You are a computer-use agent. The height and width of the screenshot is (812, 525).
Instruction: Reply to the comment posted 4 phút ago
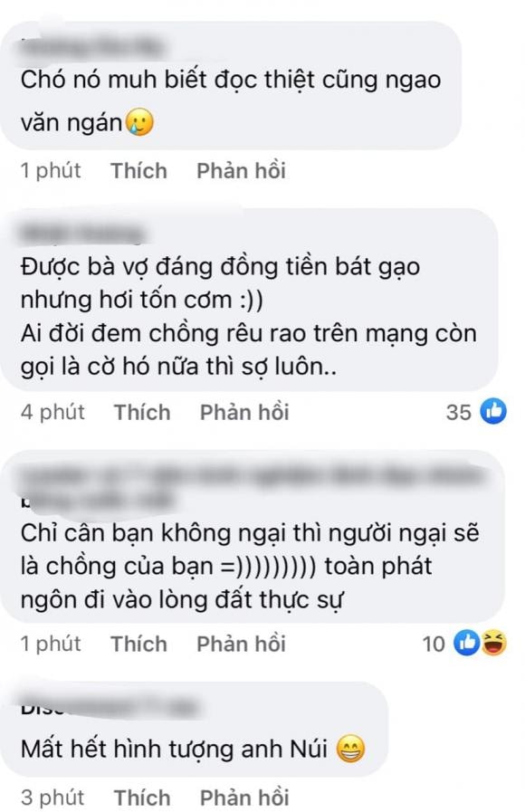click(x=244, y=413)
